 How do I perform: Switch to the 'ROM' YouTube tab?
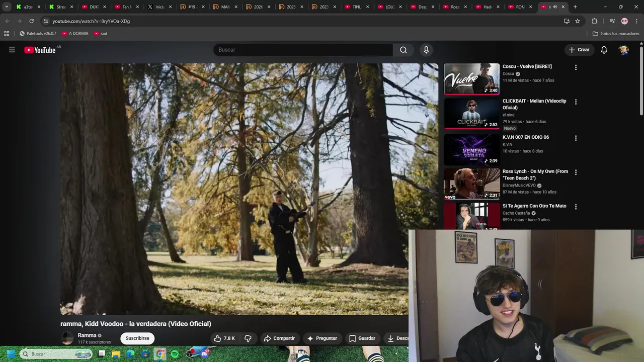(520, 7)
